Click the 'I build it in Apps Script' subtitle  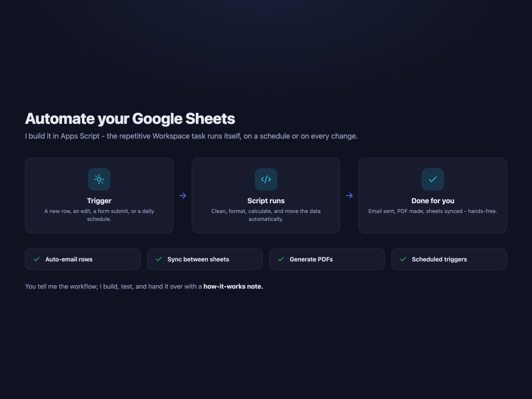click(192, 136)
